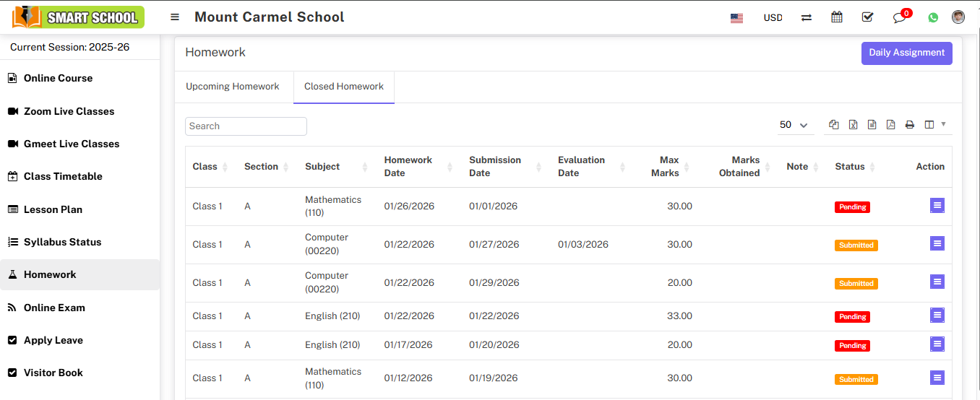
Task: Open the WhatsApp icon in header
Action: [933, 17]
